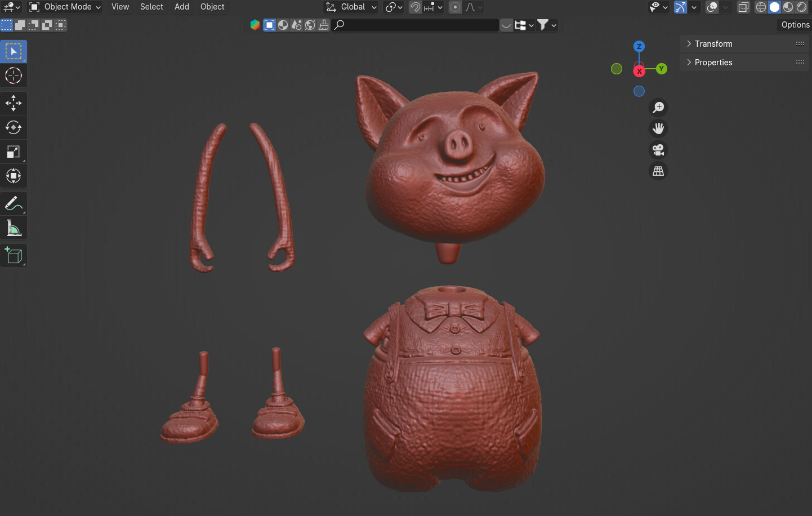The height and width of the screenshot is (516, 812).
Task: Click the Tweak select tool
Action: point(13,51)
